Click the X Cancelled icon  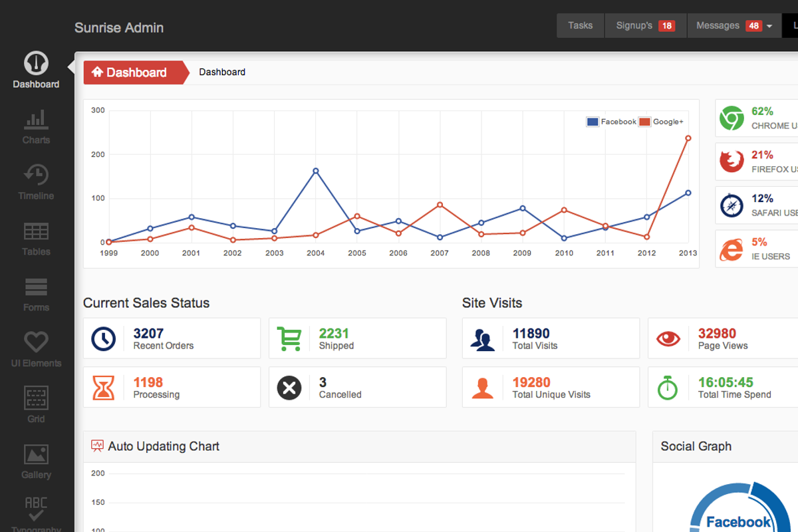(x=289, y=387)
